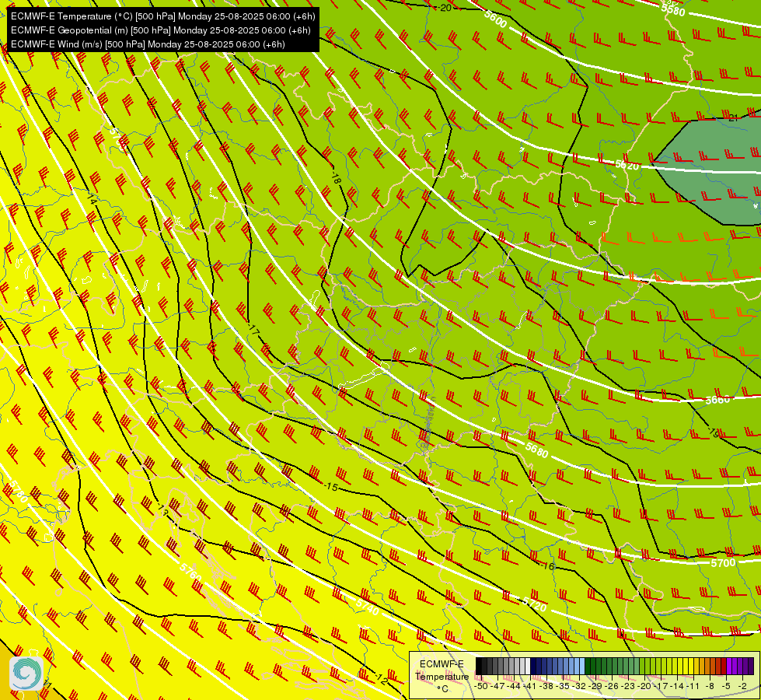
Task: Click the 5660 geopotential contour label
Action: 717,400
